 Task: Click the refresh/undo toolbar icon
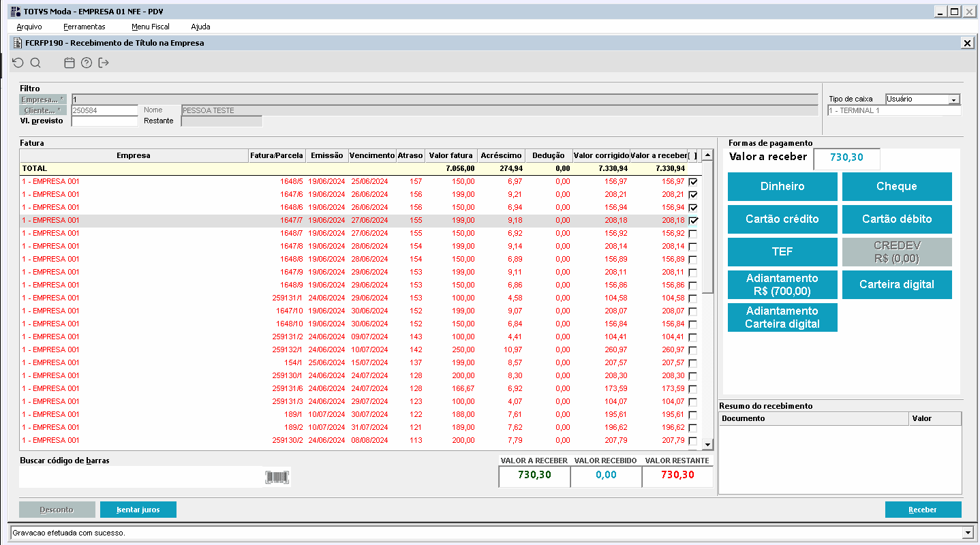pyautogui.click(x=18, y=63)
